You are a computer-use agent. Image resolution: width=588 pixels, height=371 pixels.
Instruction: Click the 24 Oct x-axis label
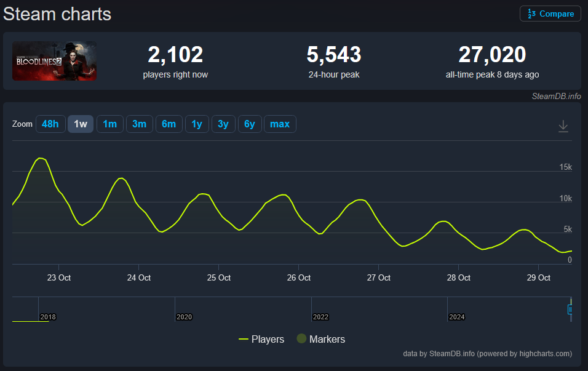pyautogui.click(x=139, y=278)
